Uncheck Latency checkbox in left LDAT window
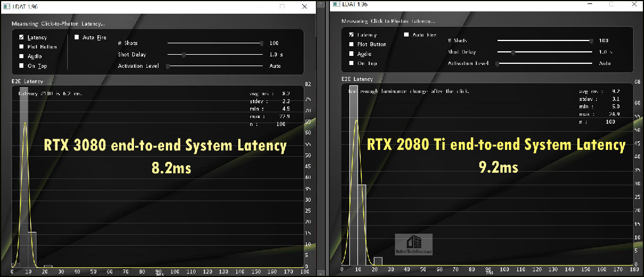644x277 pixels. click(21, 37)
